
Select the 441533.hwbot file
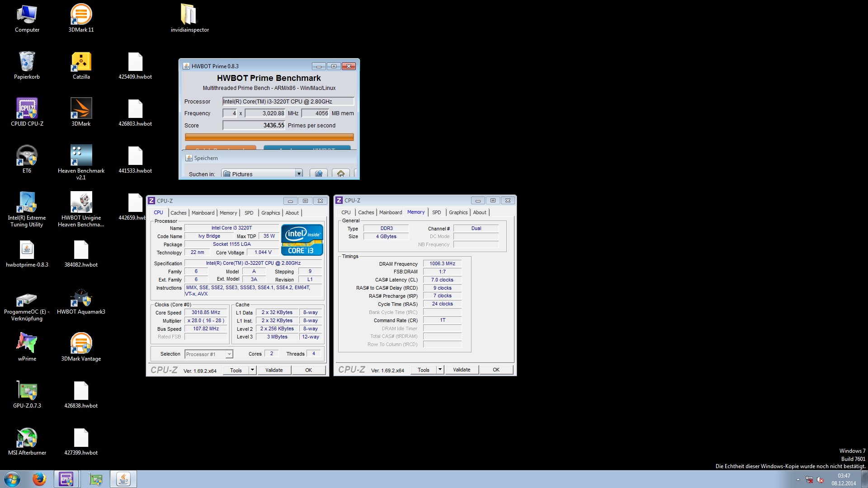[x=135, y=159]
